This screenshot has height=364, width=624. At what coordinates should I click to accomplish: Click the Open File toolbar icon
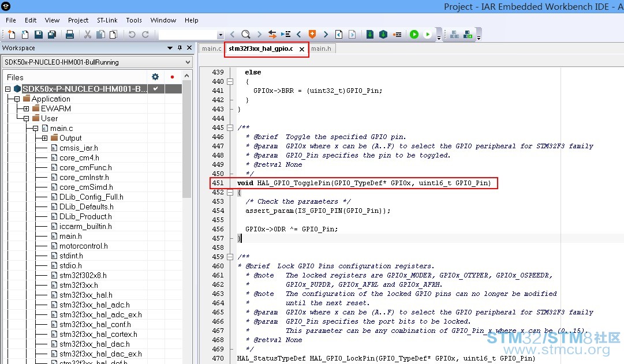[x=25, y=35]
